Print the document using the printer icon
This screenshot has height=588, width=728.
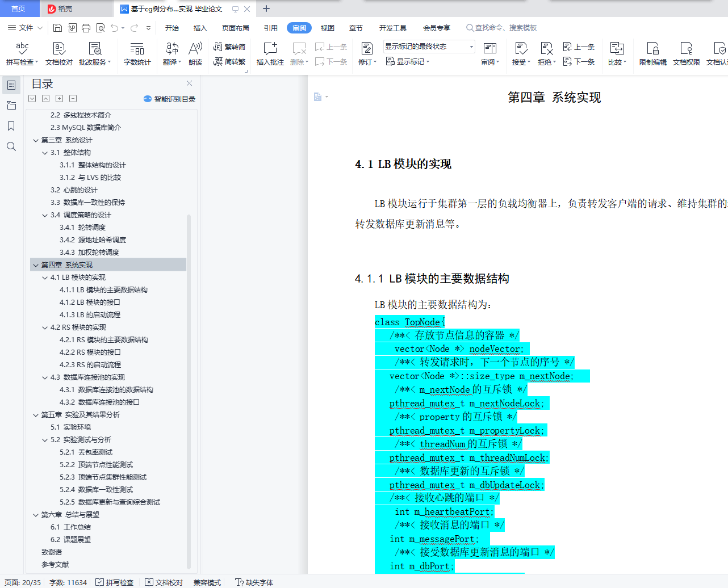(x=86, y=28)
